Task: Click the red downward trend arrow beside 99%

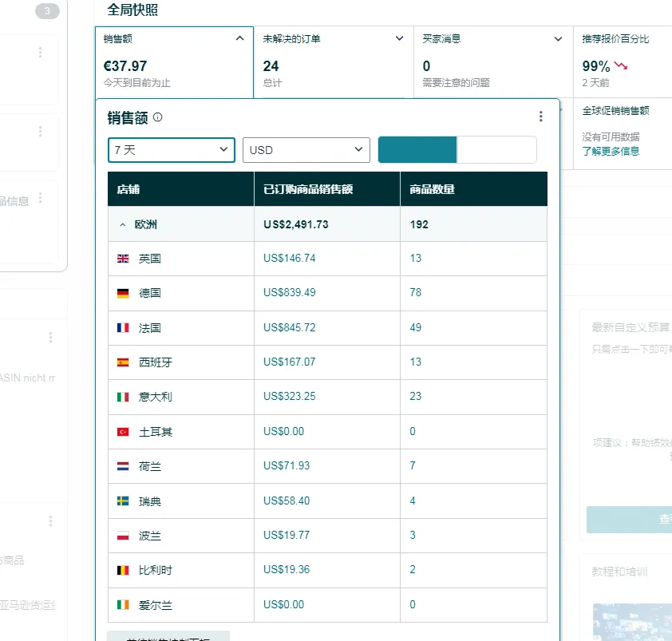Action: point(621,66)
